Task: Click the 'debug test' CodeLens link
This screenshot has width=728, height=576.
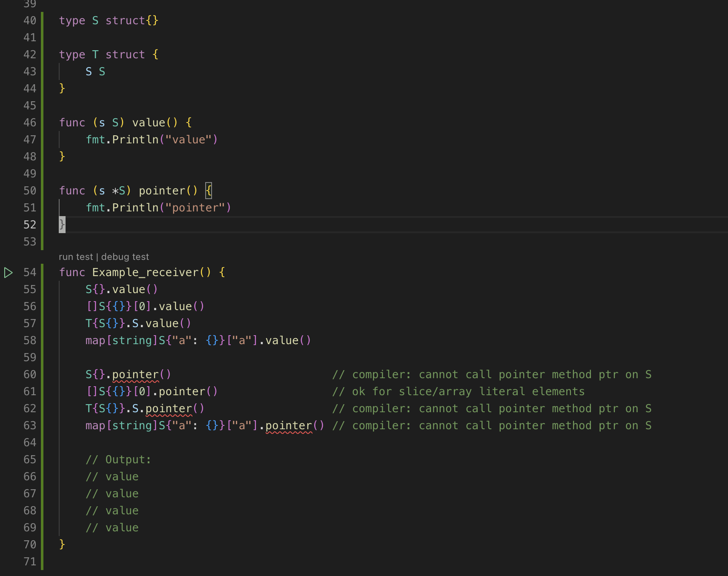Action: coord(125,257)
